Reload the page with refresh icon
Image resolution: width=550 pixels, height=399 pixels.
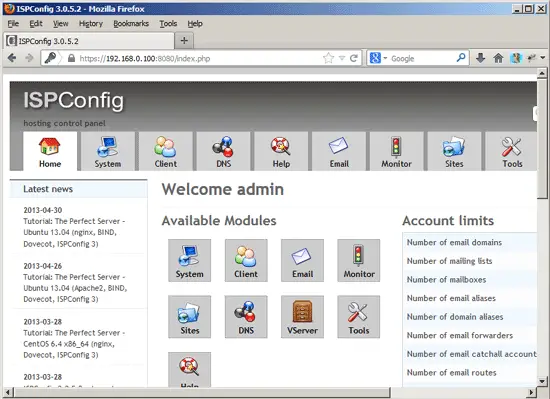(x=354, y=58)
